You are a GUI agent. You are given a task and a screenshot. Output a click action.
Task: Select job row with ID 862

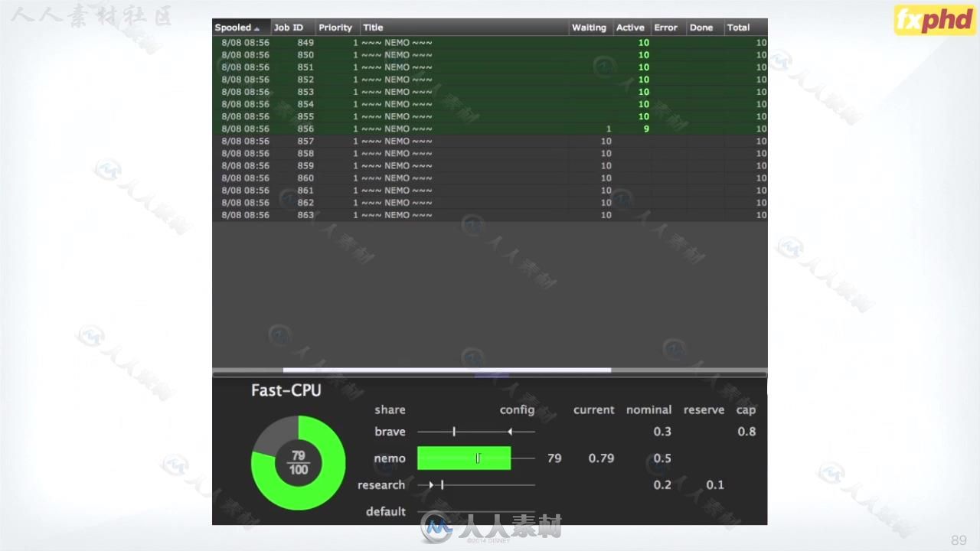pyautogui.click(x=489, y=203)
